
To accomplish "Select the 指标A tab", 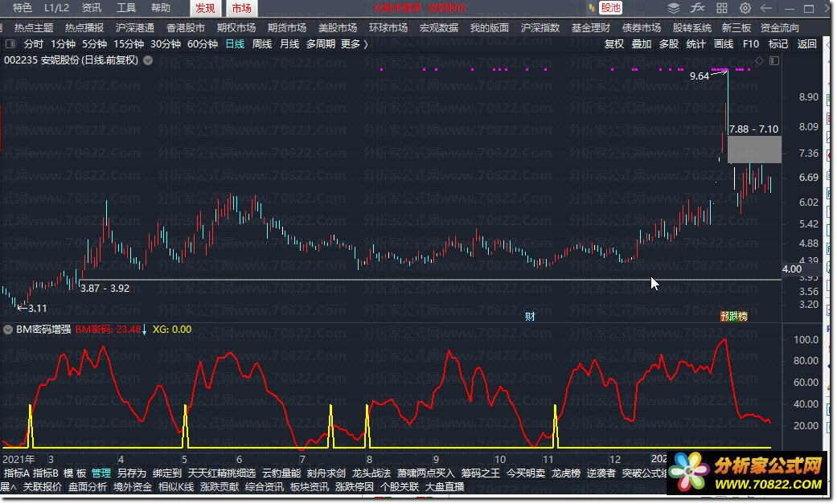I will click(x=17, y=473).
